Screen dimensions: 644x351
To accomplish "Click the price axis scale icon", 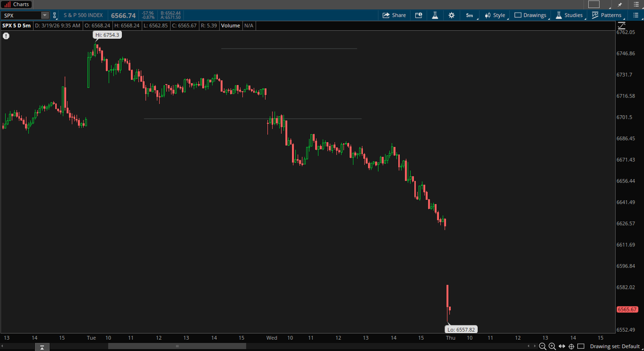I will 621,25.
